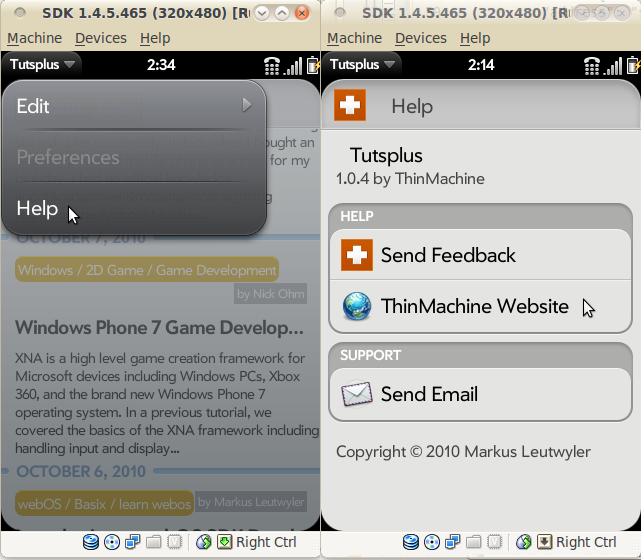Click hard disk activity icon in left window

[x=91, y=542]
